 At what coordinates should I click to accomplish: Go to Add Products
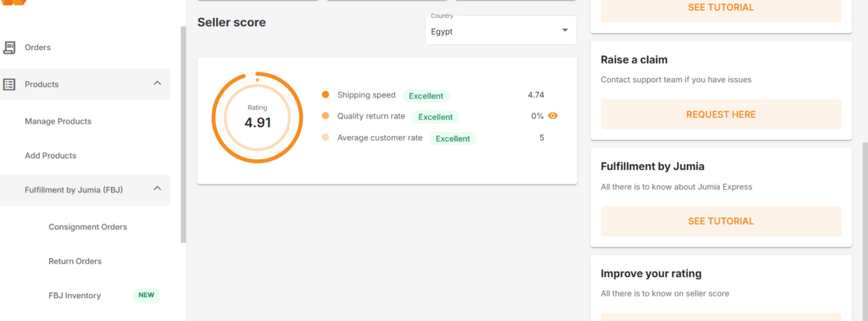(50, 156)
